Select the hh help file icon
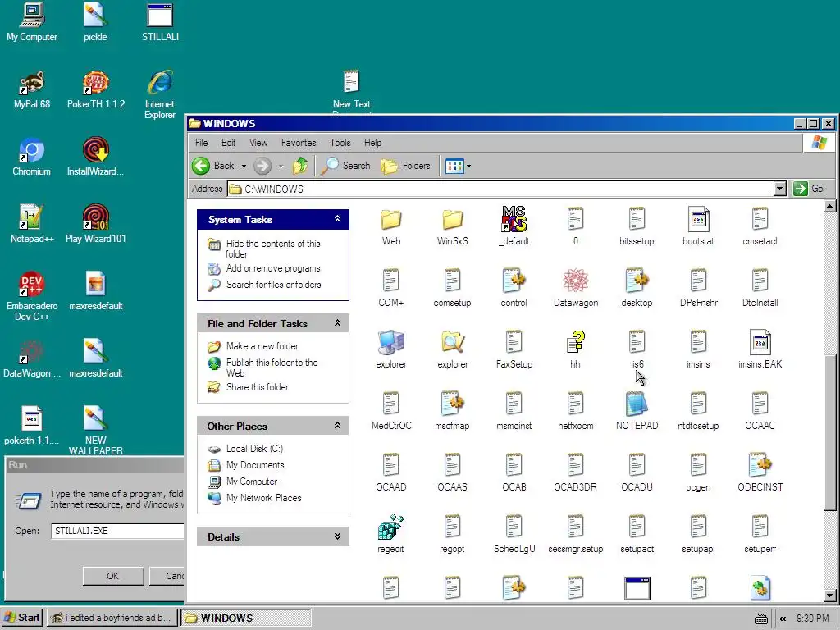 pos(575,343)
